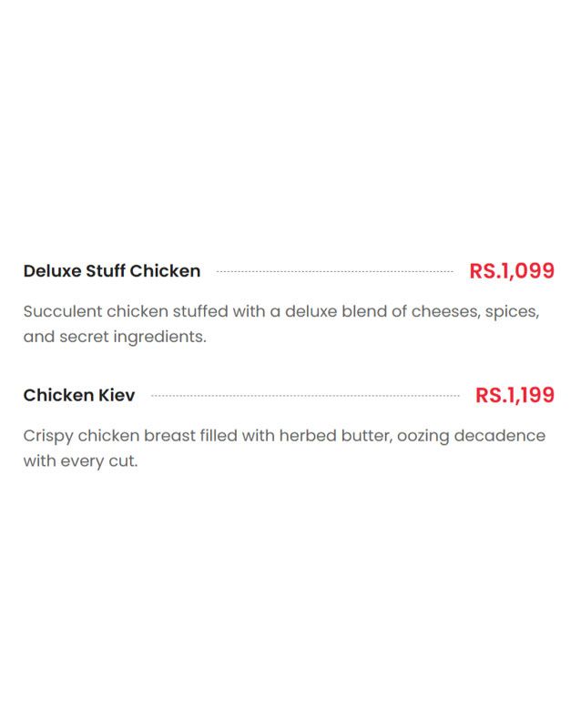Click the 'Crispy chicken breast filled' description line

click(284, 436)
